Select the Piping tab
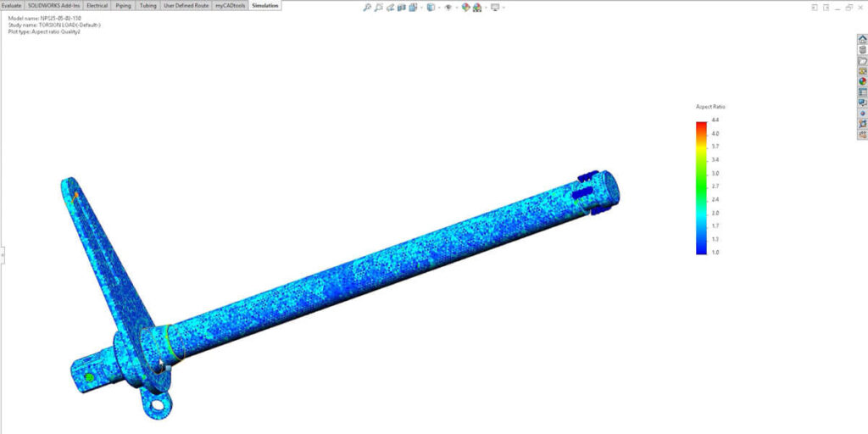Image resolution: width=868 pixels, height=434 pixels. (x=124, y=6)
